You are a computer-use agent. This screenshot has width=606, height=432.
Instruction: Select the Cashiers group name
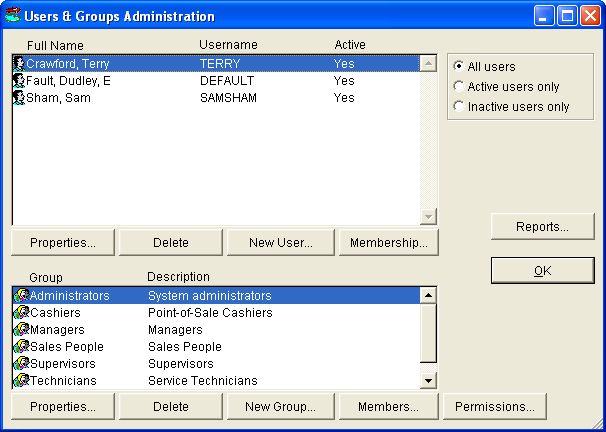point(55,312)
